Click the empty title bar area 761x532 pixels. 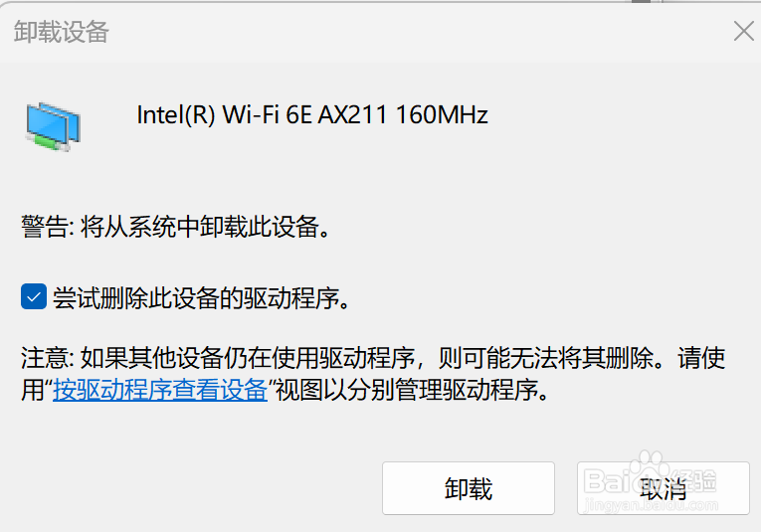point(398,32)
